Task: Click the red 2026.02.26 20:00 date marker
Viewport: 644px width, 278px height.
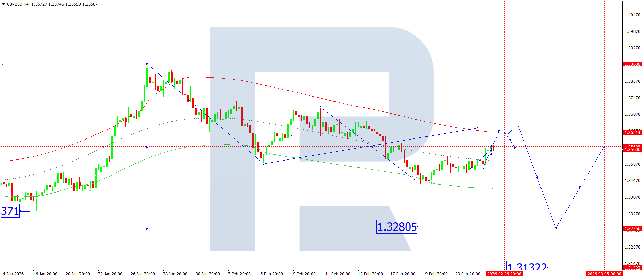Action: click(504, 274)
